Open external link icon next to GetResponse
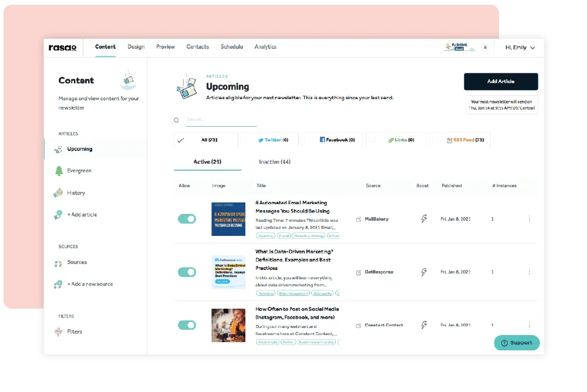This screenshot has height=392, width=587. tap(359, 272)
